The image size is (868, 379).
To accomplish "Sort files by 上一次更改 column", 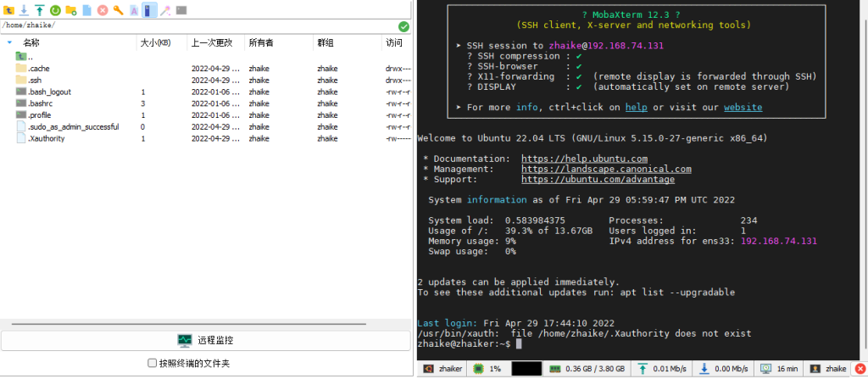I will (212, 42).
